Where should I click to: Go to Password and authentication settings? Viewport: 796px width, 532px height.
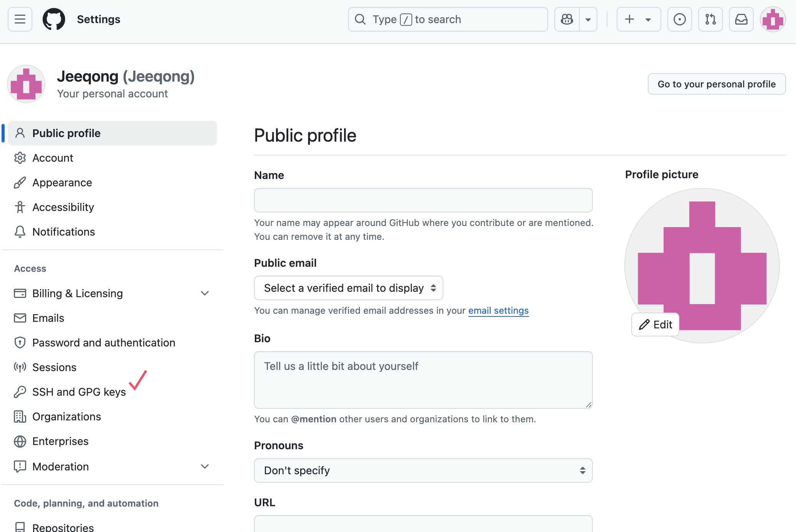104,343
